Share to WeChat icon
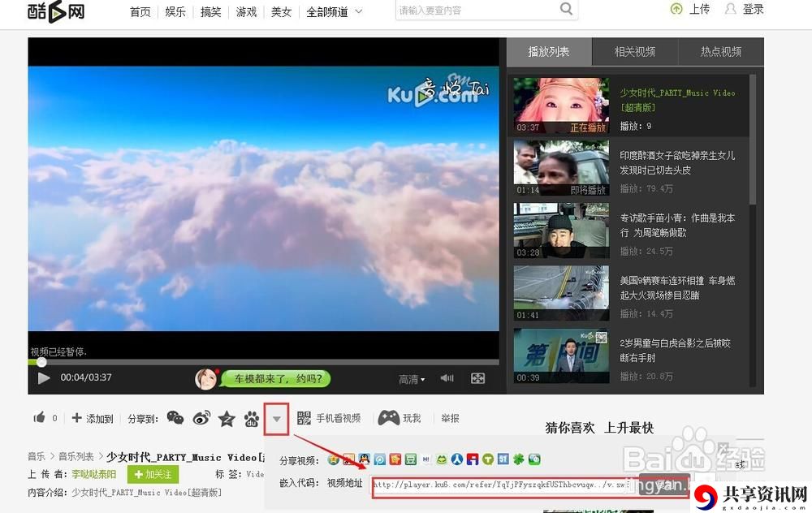 175,418
